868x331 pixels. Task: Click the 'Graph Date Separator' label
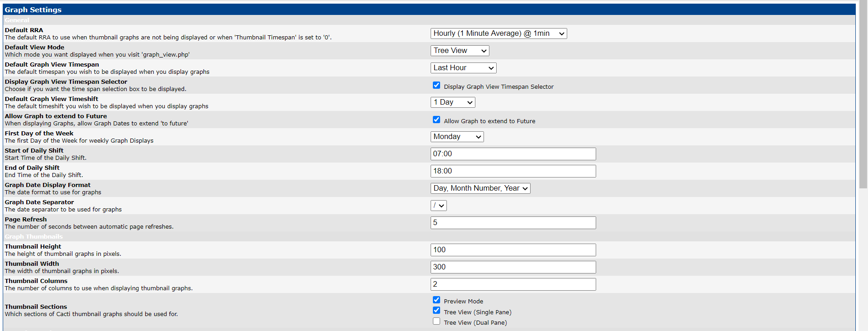(39, 202)
